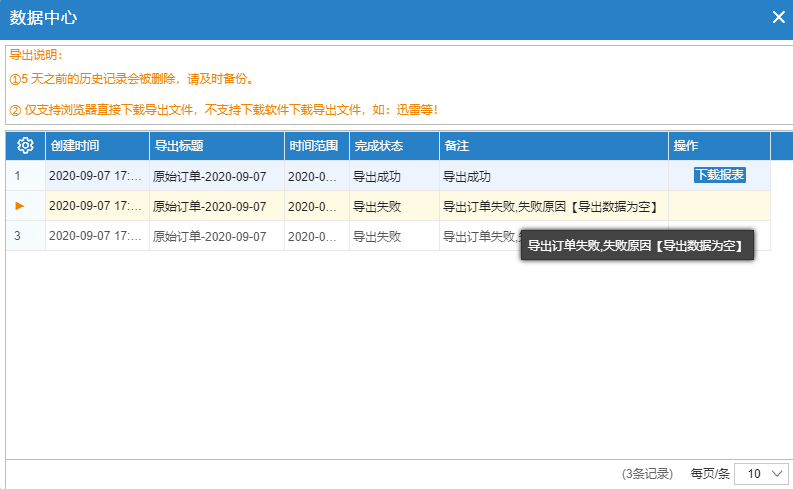Screen dimensions: 793x489
Task: Open the column settings gear icon
Action: point(25,146)
